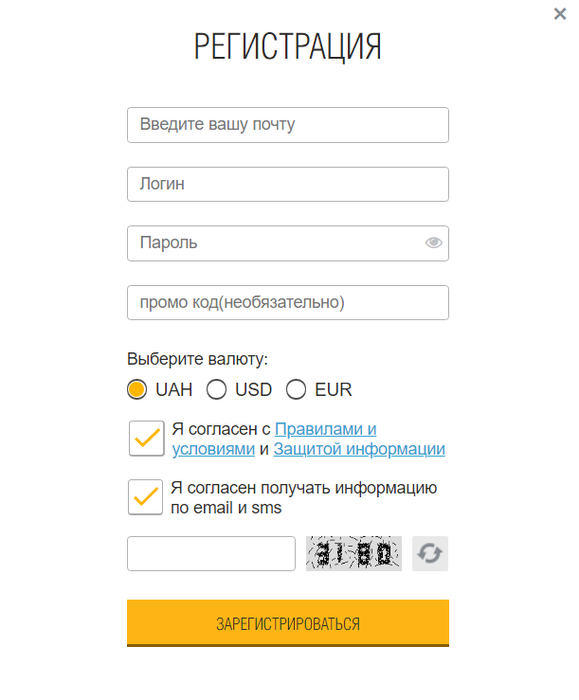The height and width of the screenshot is (700, 579).
Task: Focus the Пароль password field
Action: [288, 243]
